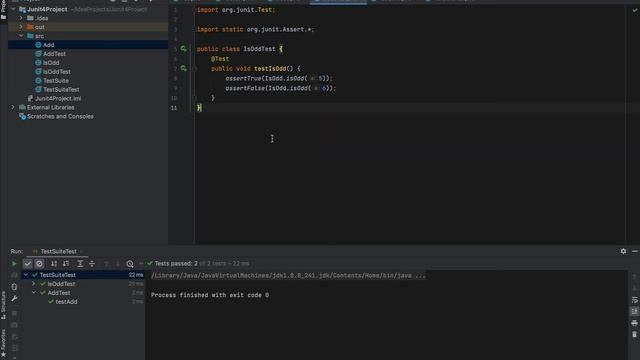The width and height of the screenshot is (640, 360).
Task: Select IsOddTest result row
Action: coord(61,284)
